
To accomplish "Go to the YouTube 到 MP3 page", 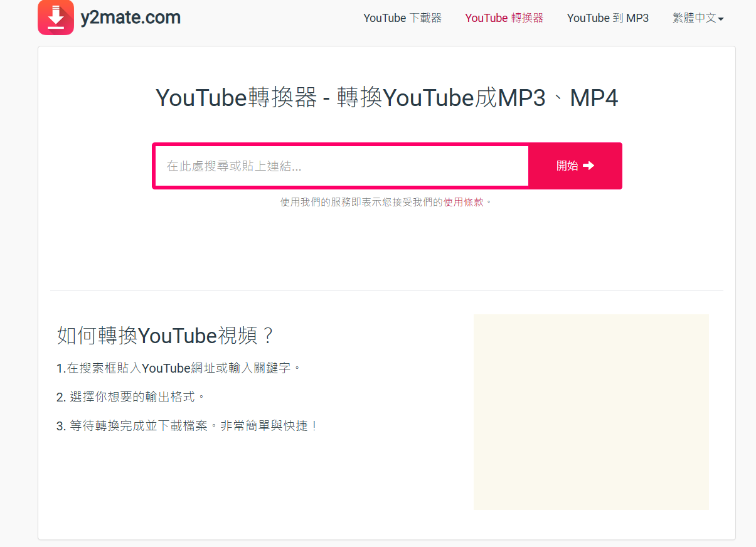I will tap(608, 18).
